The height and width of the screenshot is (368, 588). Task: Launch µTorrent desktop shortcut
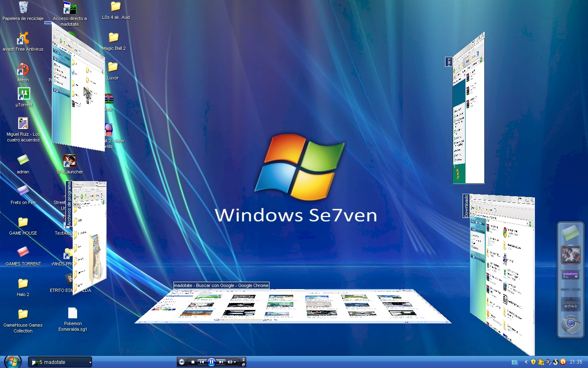(x=24, y=97)
